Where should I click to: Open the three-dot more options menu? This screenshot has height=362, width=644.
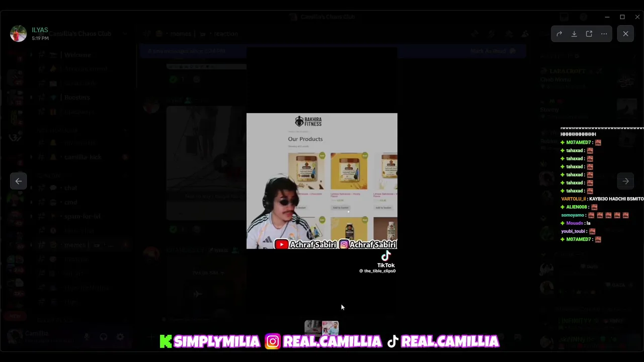604,34
